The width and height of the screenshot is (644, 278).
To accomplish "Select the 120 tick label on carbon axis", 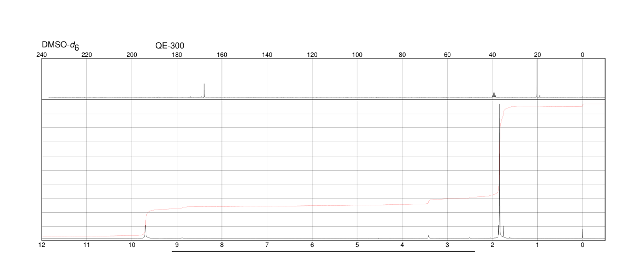I will (x=312, y=55).
